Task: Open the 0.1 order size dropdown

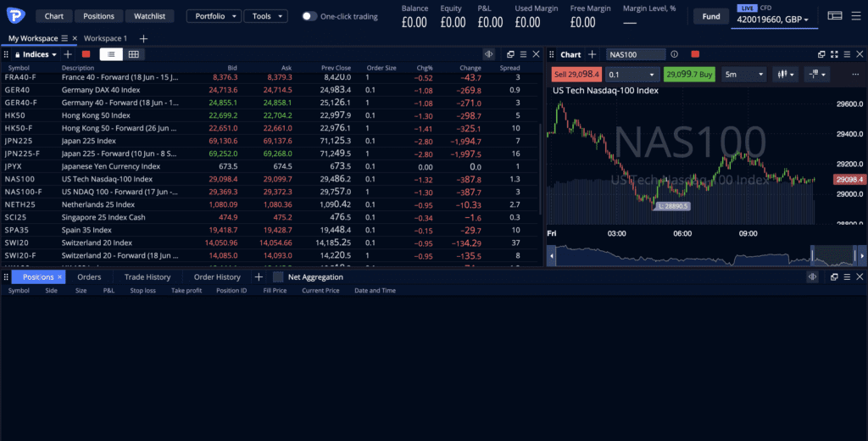Action: coord(632,75)
